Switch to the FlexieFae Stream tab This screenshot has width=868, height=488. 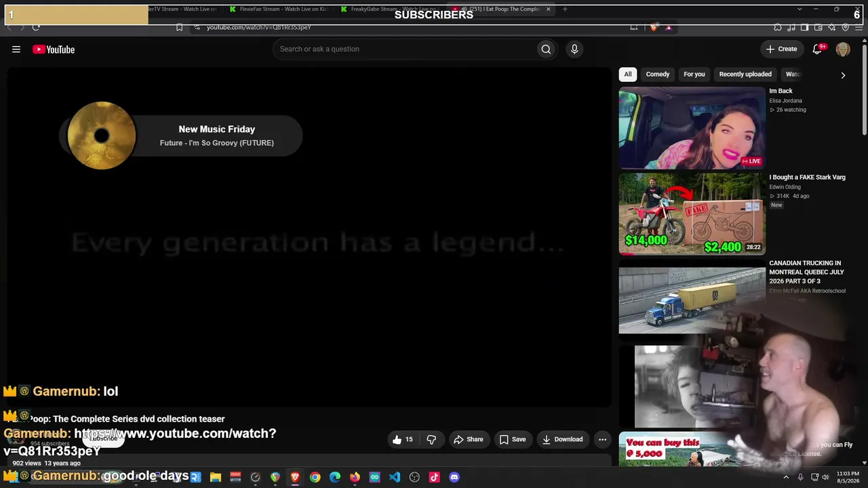279,9
